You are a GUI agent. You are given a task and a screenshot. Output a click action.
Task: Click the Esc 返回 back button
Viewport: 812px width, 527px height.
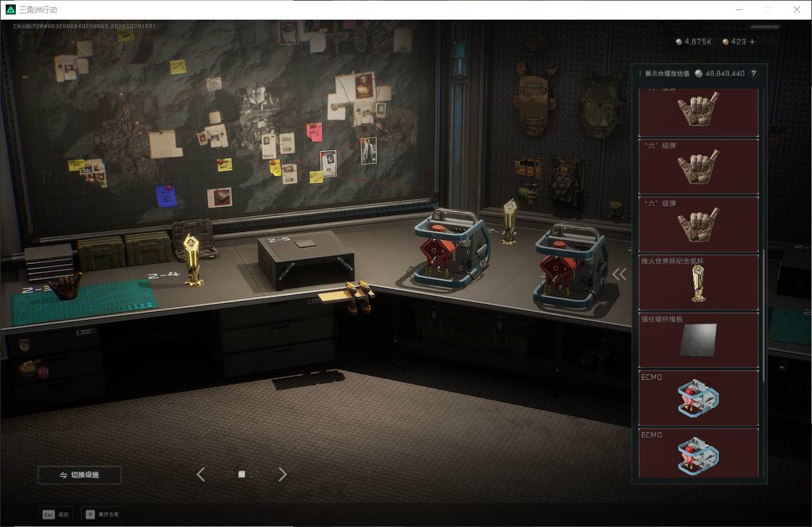coord(56,514)
